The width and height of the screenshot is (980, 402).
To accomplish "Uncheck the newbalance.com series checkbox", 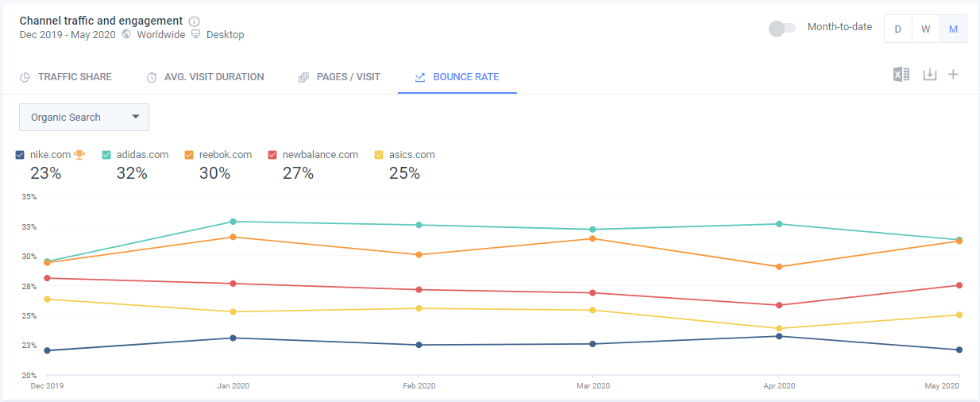I will tap(272, 155).
